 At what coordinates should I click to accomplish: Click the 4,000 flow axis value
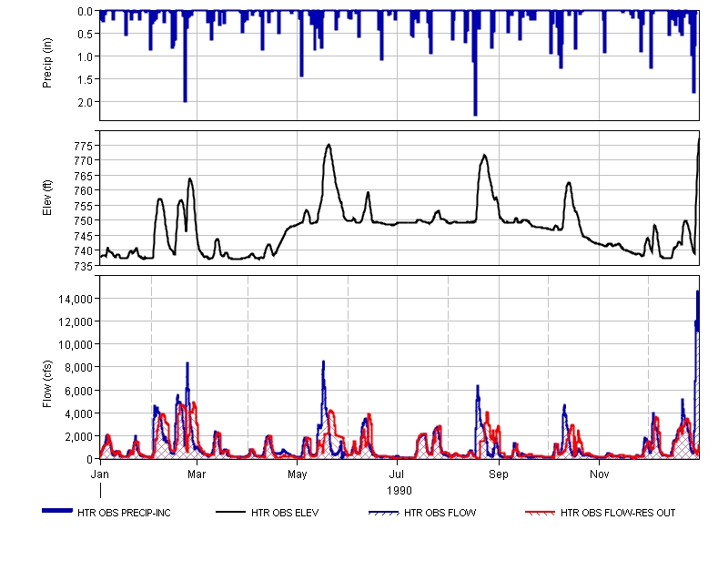(79, 413)
